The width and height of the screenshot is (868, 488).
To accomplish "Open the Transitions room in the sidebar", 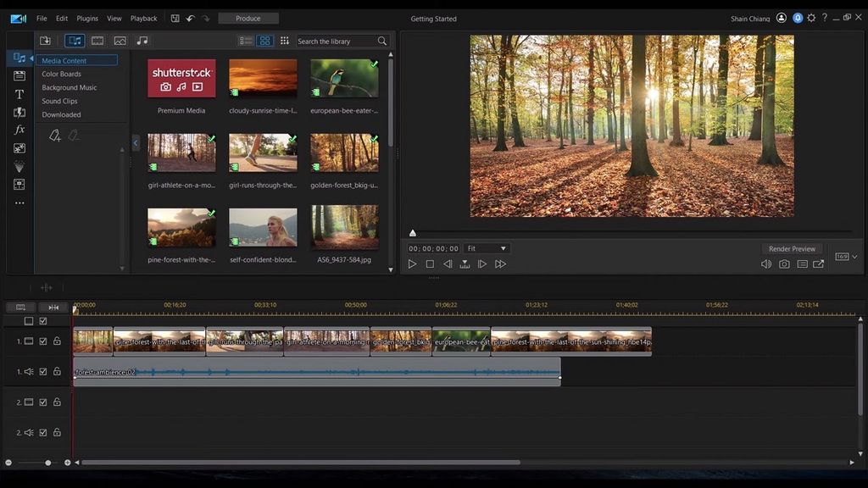I will pos(19,113).
